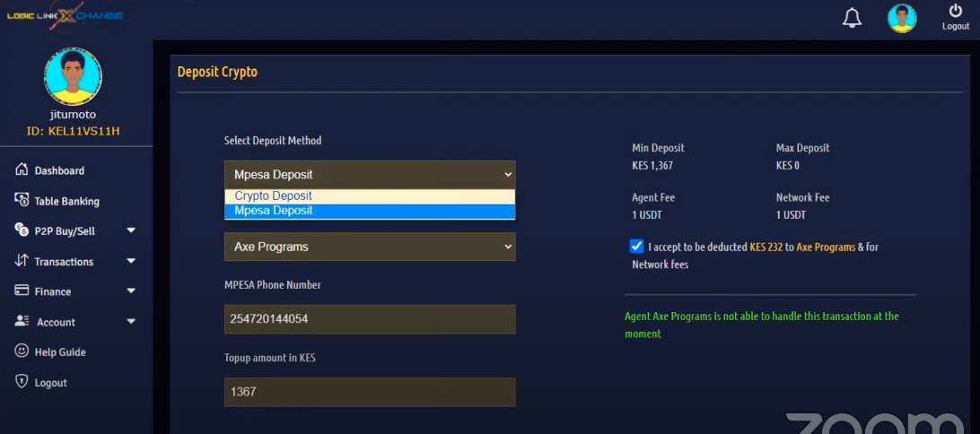The width and height of the screenshot is (980, 434).
Task: Expand the Account menu in sidebar
Action: click(131, 322)
